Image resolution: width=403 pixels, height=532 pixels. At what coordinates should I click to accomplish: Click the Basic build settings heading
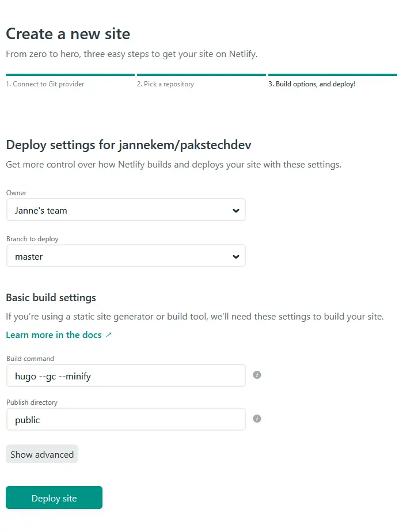(51, 298)
